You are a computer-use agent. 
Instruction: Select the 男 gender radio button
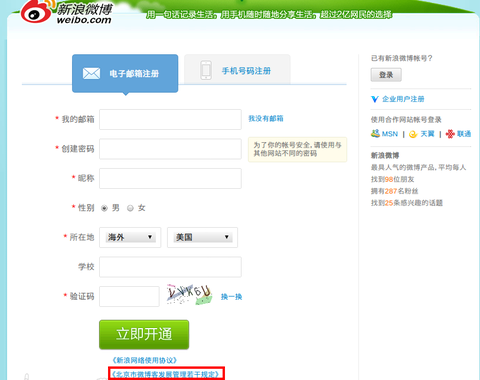point(104,208)
